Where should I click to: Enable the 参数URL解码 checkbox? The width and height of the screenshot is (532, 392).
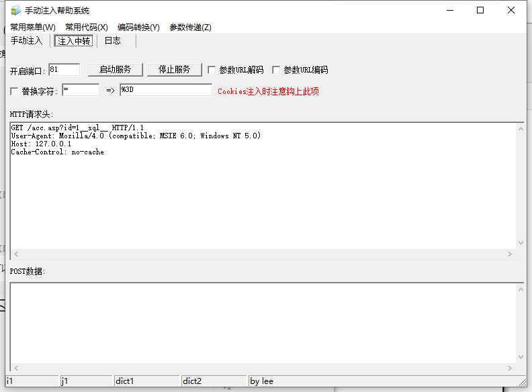click(212, 70)
